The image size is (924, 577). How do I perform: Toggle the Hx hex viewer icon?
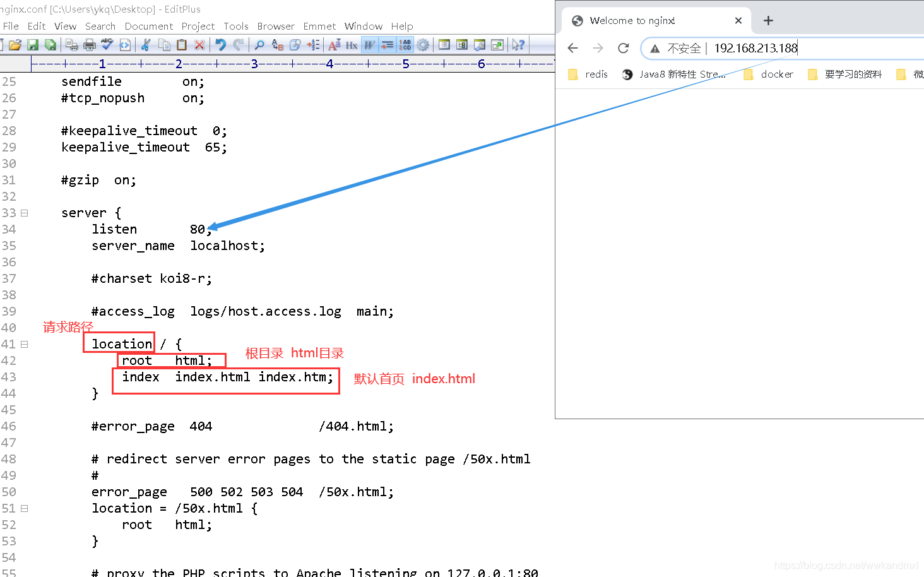352,45
